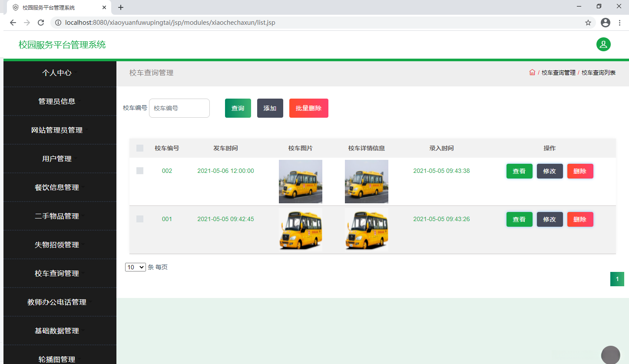Screen dimensions: 629x364
Task: Open Chrome profile account icon
Action: pos(606,23)
